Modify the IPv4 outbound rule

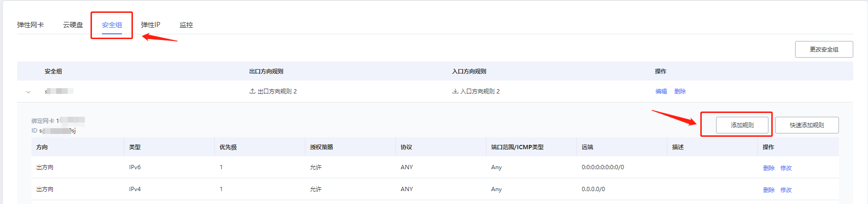[x=786, y=190]
